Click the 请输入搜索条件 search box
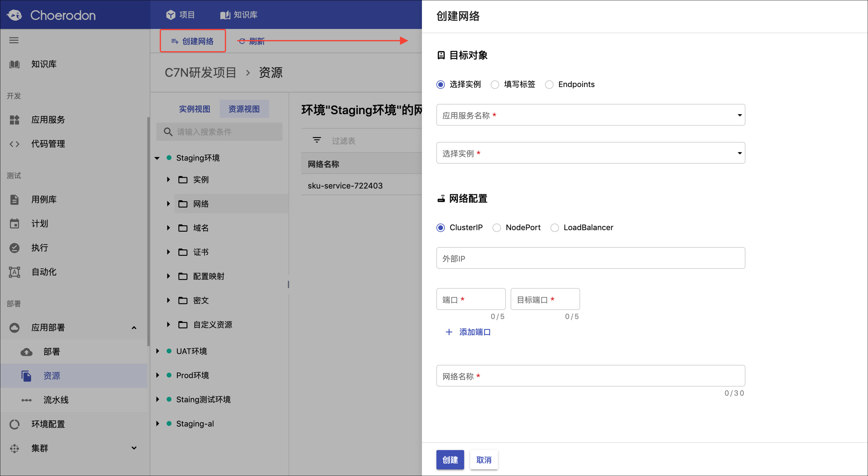Viewport: 868px width, 476px height. point(219,132)
